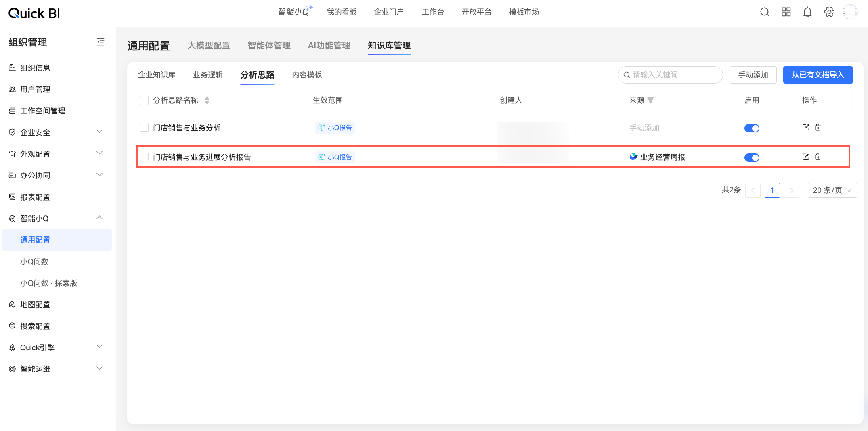Expand the 办公协同 submenu
This screenshot has height=431, width=868.
click(x=100, y=175)
